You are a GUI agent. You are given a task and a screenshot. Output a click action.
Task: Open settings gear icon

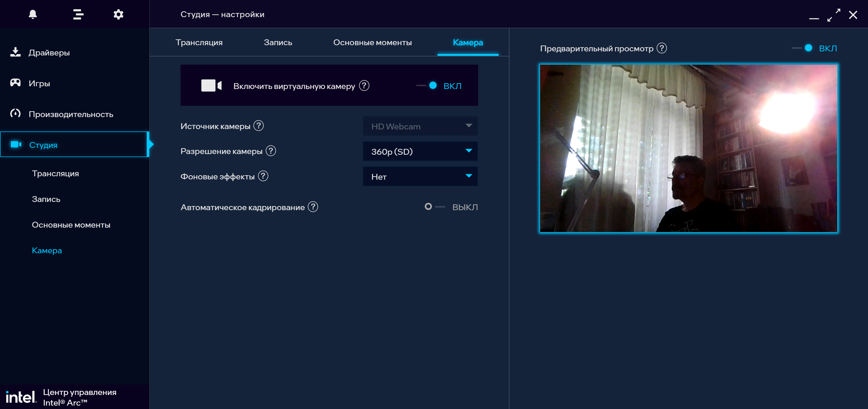coord(118,14)
